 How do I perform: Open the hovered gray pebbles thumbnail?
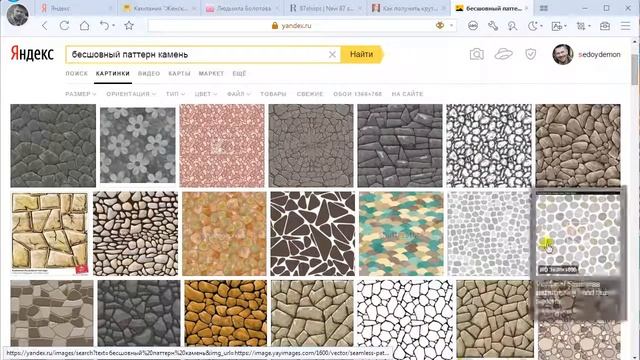(578, 234)
